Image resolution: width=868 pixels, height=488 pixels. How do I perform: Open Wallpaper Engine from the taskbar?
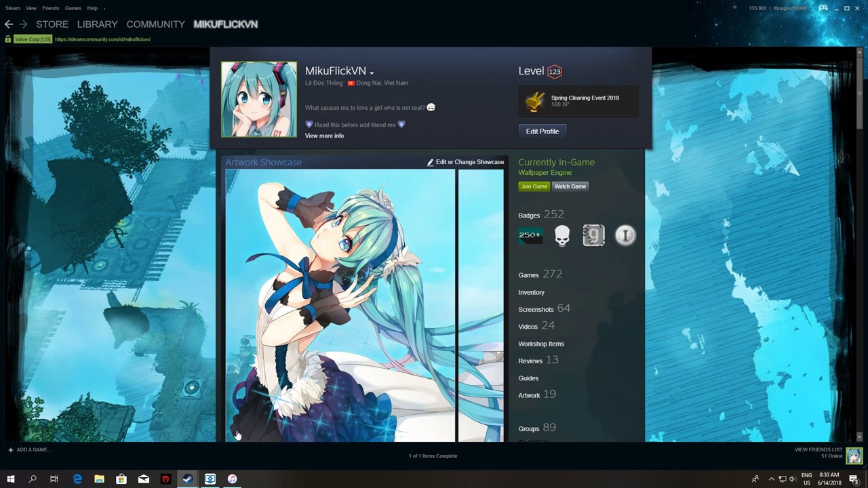[x=210, y=479]
